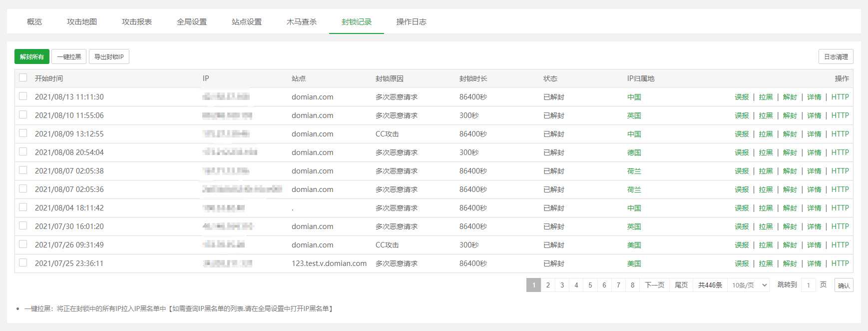The height and width of the screenshot is (331, 868).
Task: Tick checkbox for 2021/08/08 20:54:04
Action: 23,151
